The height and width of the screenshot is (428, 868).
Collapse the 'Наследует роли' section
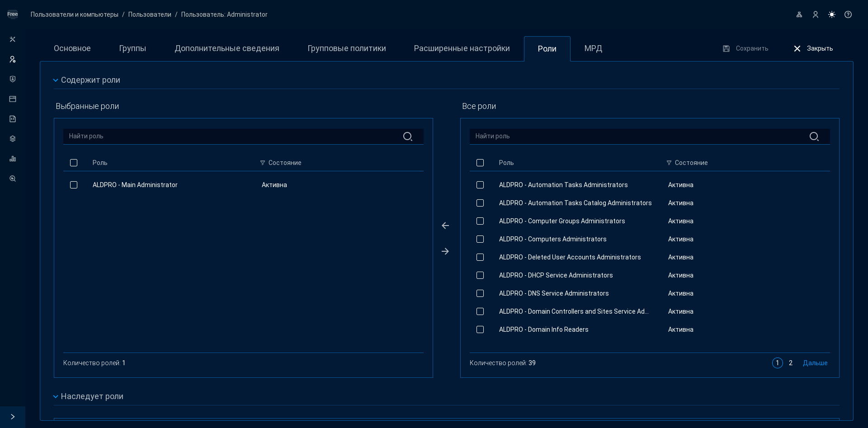[56, 397]
